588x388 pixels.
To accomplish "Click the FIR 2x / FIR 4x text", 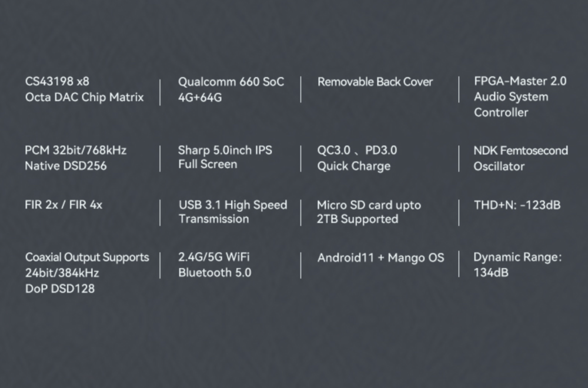I will tap(64, 205).
